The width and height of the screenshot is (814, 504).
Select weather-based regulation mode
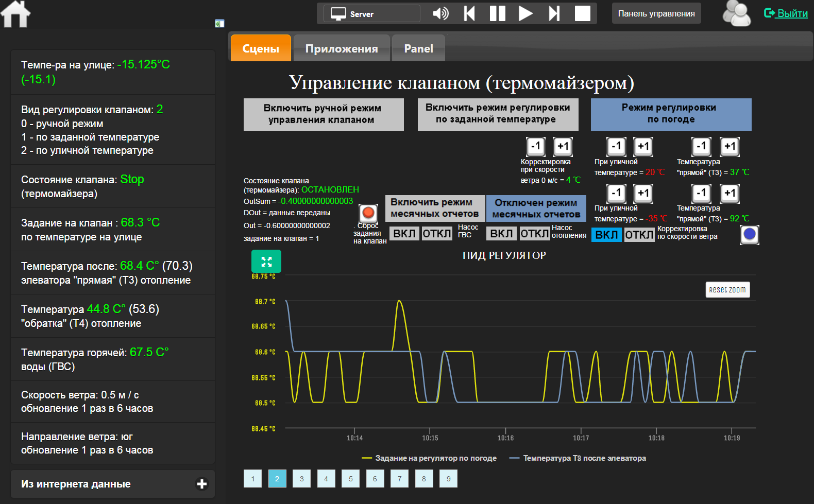(671, 114)
